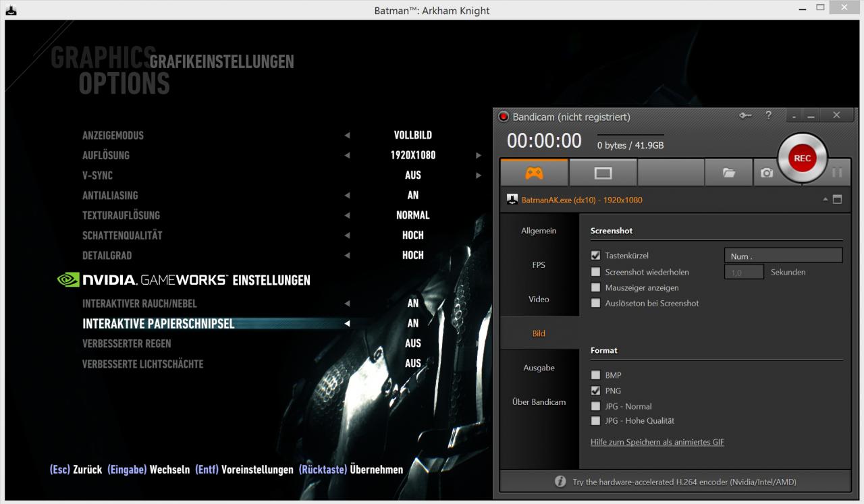Click left arrow for Auflösung
The image size is (864, 504).
click(347, 155)
